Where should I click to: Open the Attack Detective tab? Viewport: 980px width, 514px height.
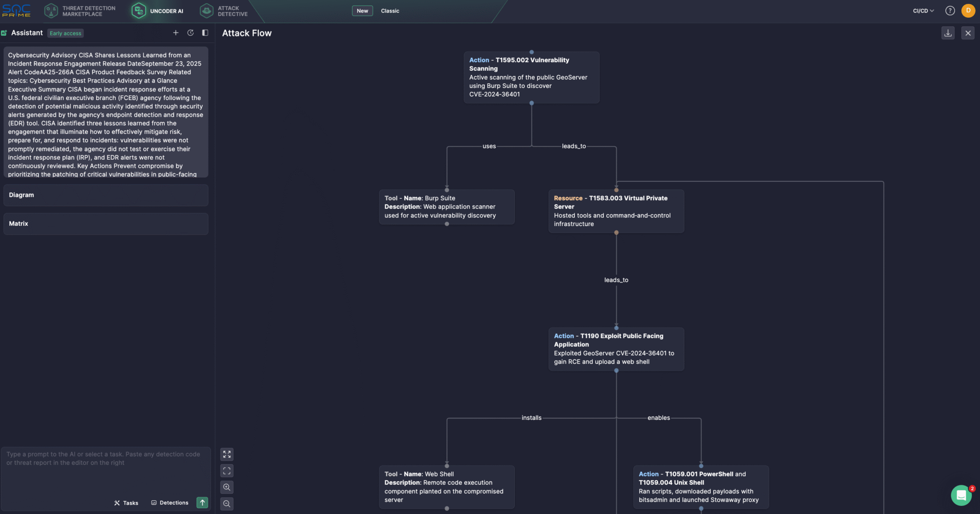pyautogui.click(x=224, y=11)
